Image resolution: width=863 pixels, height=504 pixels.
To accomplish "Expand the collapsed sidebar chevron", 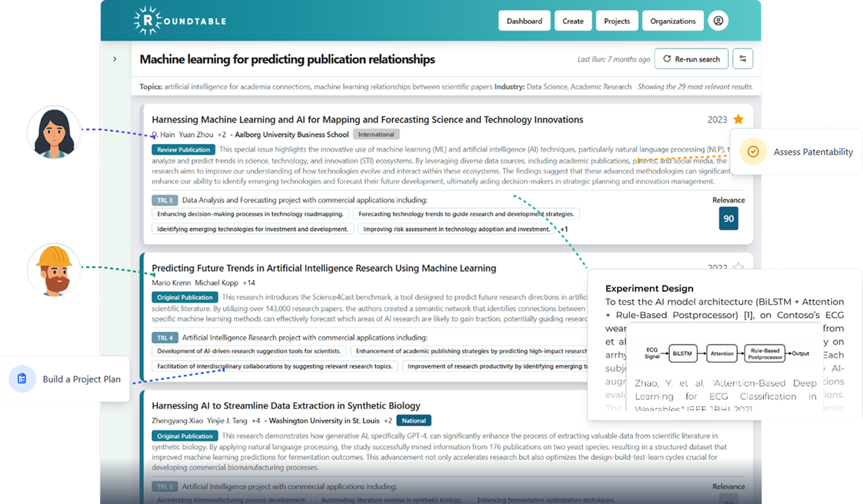I will point(115,59).
